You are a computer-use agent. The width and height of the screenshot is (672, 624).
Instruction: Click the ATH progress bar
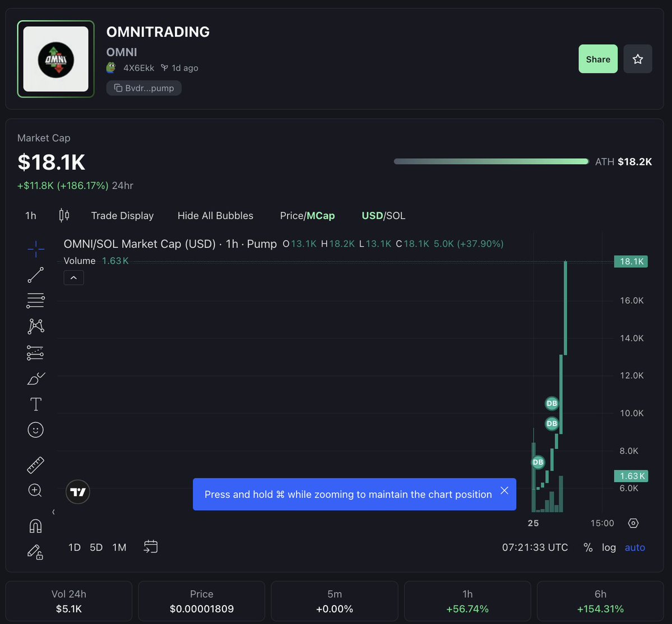click(x=491, y=161)
